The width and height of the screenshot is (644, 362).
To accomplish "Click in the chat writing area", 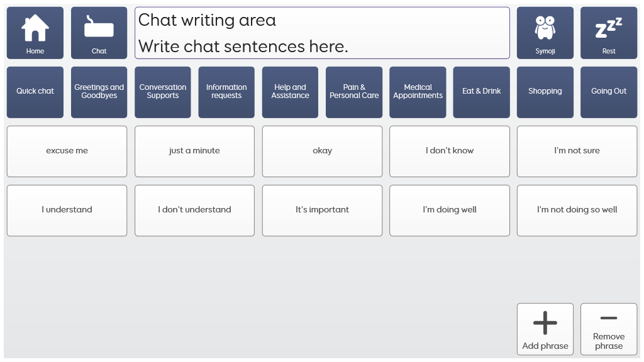I will (x=322, y=33).
